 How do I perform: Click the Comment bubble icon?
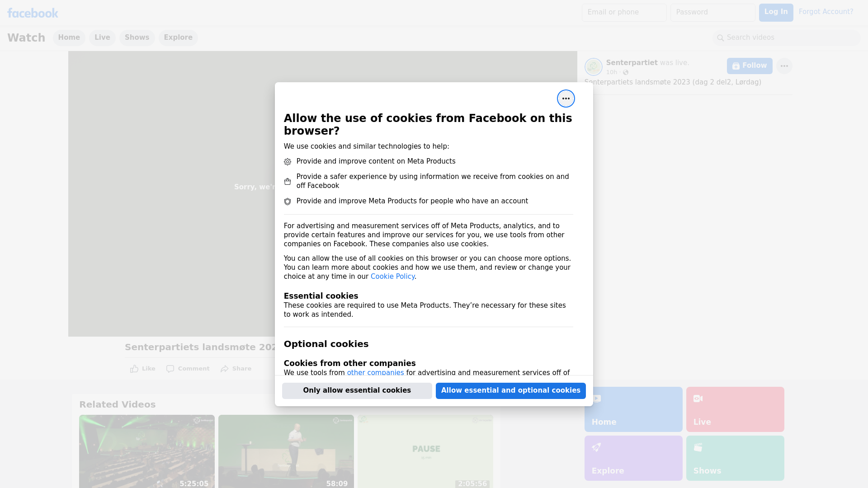(x=170, y=369)
